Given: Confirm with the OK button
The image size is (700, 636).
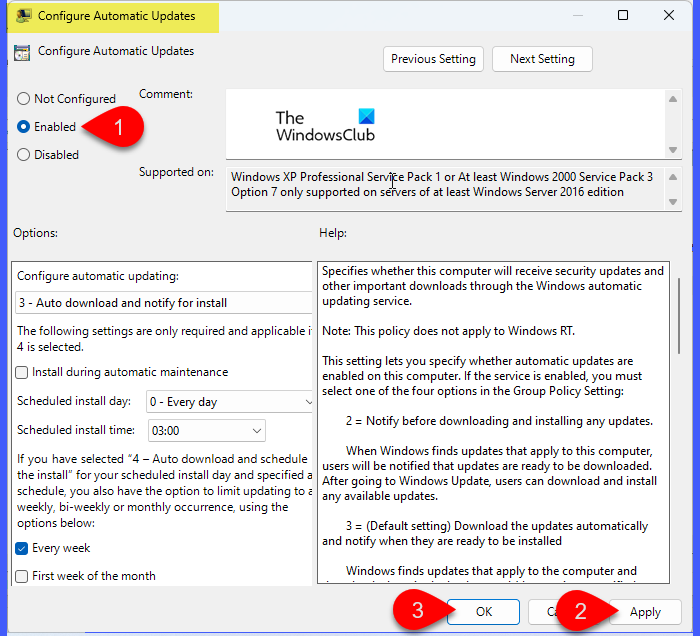Looking at the screenshot, I should click(x=483, y=611).
